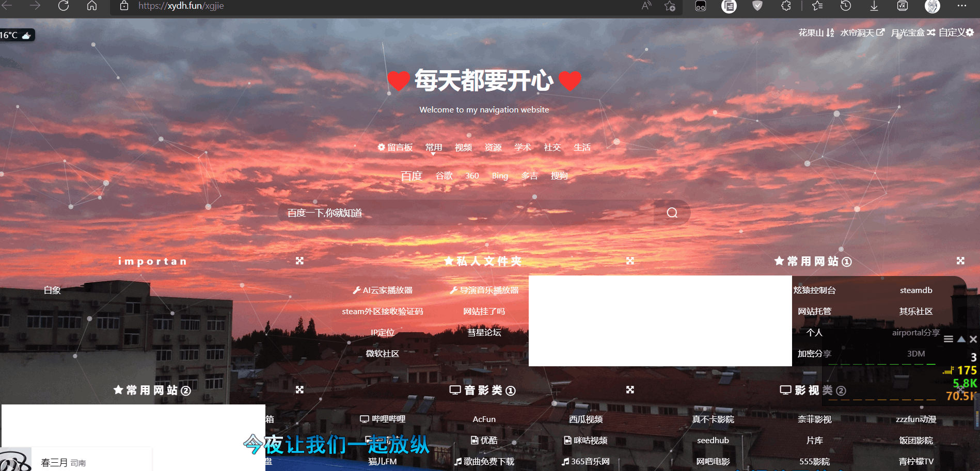Viewport: 980px width, 471px height.
Task: Switch to the 视频 tab
Action: [463, 148]
